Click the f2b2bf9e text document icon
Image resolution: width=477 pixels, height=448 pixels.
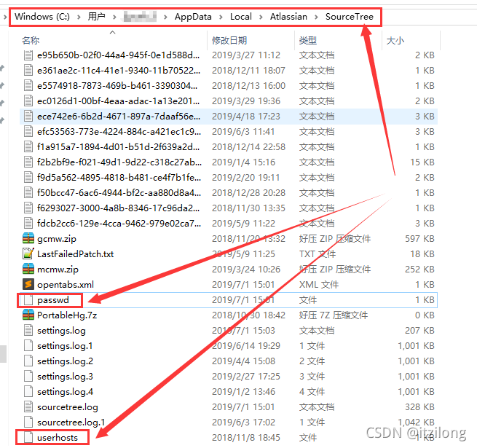pyautogui.click(x=28, y=162)
